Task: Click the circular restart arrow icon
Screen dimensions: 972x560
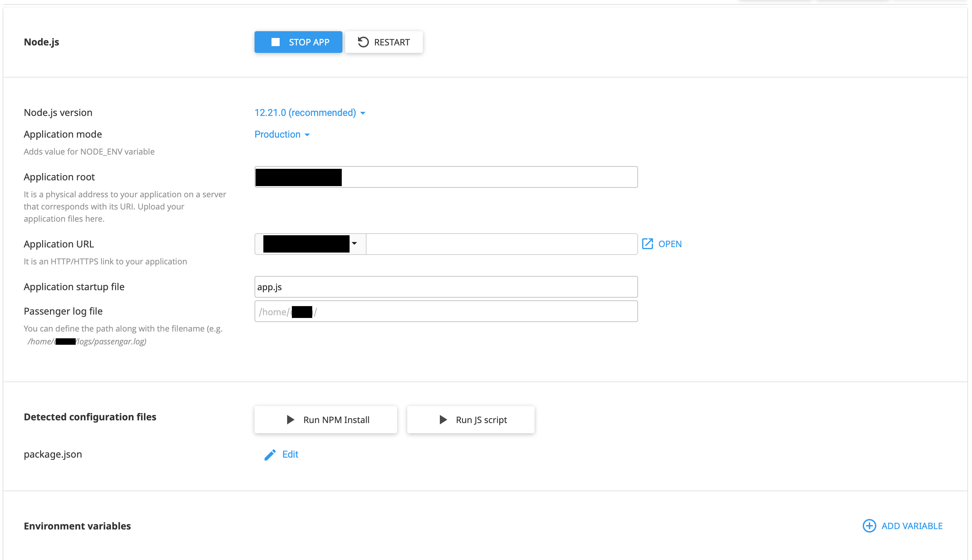Action: 363,42
